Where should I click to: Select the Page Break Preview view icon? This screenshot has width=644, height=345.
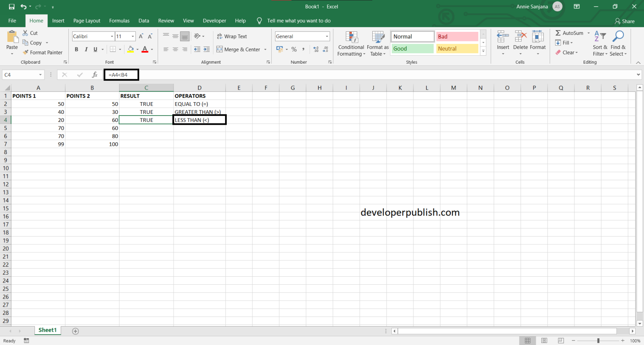pyautogui.click(x=561, y=341)
